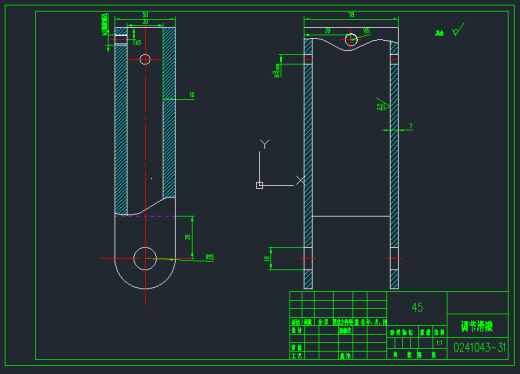Click the 50 width dimension atop left view
This screenshot has height=374, width=520.
tap(145, 14)
